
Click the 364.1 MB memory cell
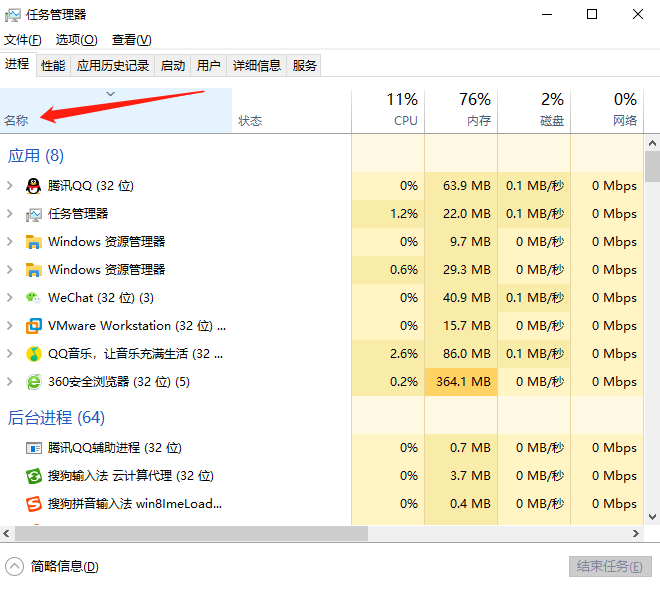click(461, 382)
